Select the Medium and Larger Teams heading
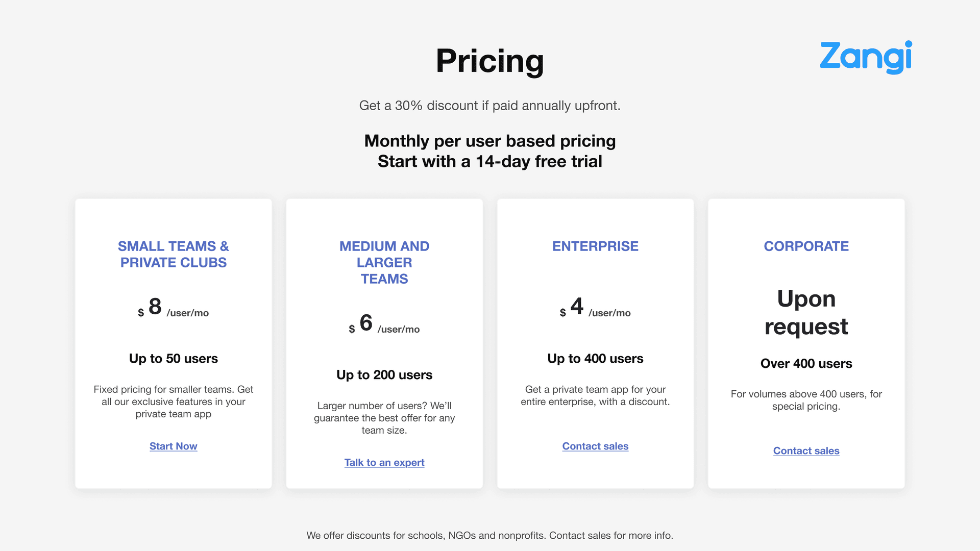Image resolution: width=980 pixels, height=551 pixels. click(384, 262)
